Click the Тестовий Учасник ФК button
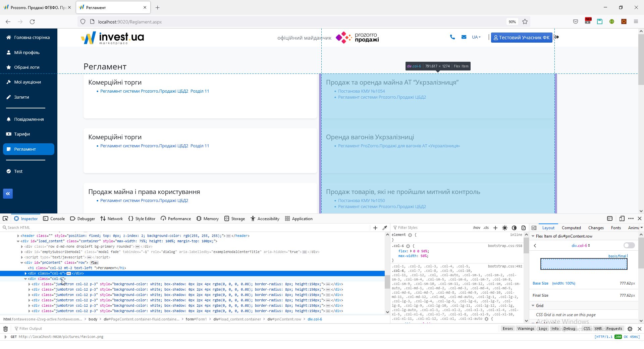This screenshot has height=349, width=644. click(522, 38)
